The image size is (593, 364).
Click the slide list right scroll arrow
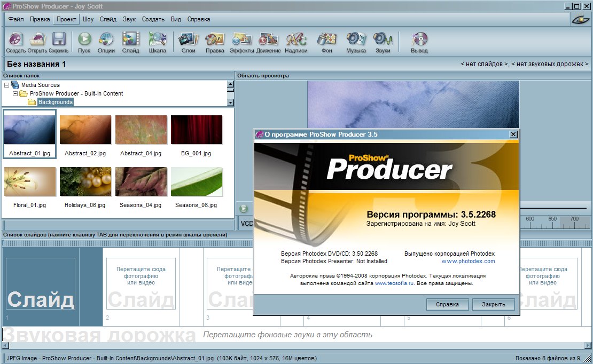587,345
